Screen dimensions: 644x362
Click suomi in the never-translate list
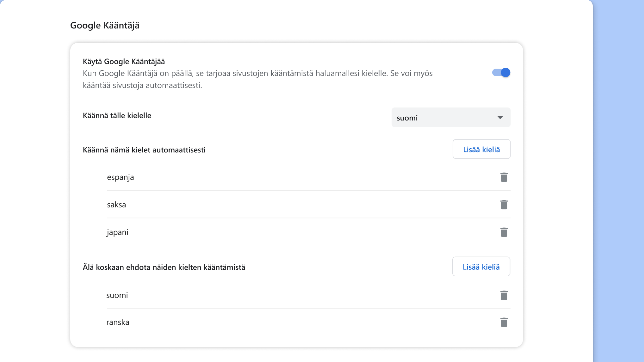click(117, 295)
